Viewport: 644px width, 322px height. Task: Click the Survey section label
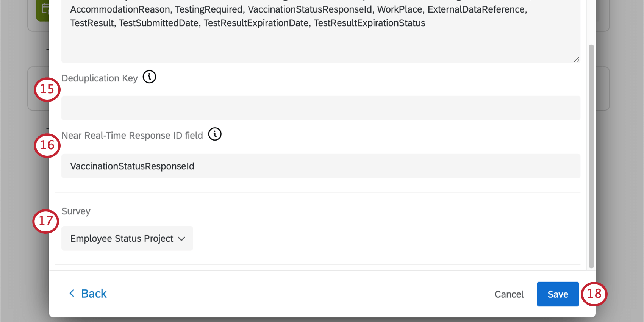(76, 211)
